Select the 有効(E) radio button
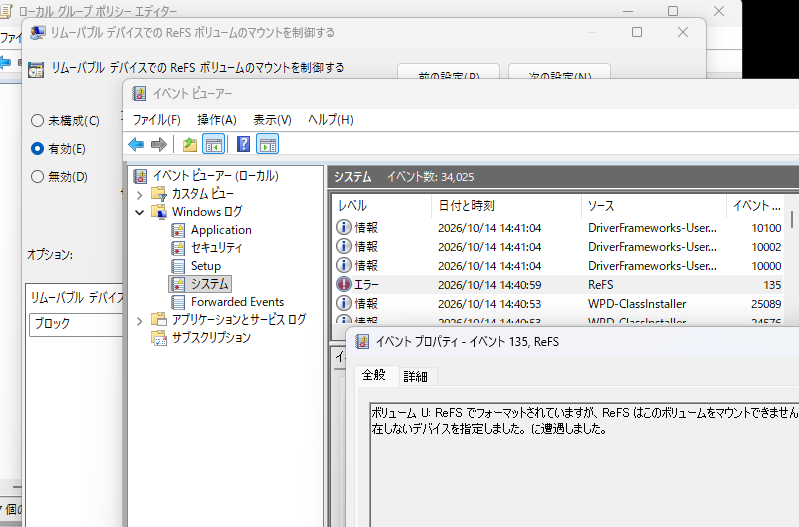Viewport: 799px width, 527px height. click(37, 149)
